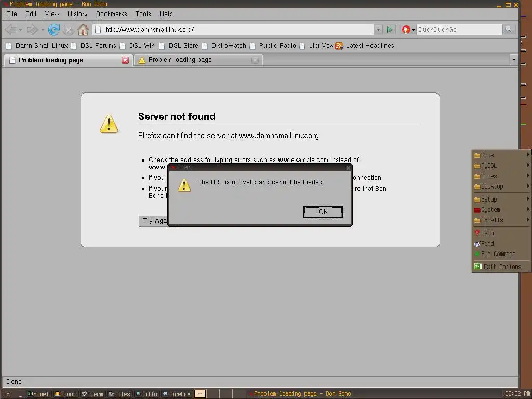
Task: Open the Forward button history dropdown
Action: tap(43, 30)
